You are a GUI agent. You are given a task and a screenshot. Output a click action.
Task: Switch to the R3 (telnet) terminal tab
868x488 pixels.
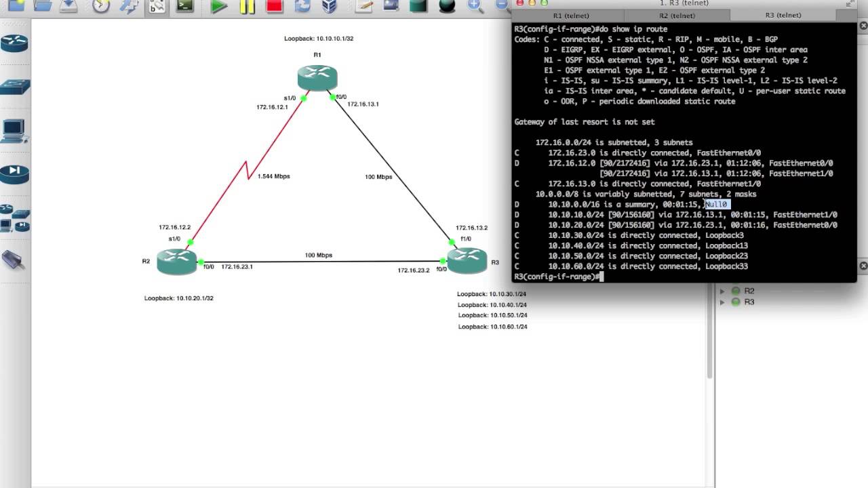[x=783, y=15]
